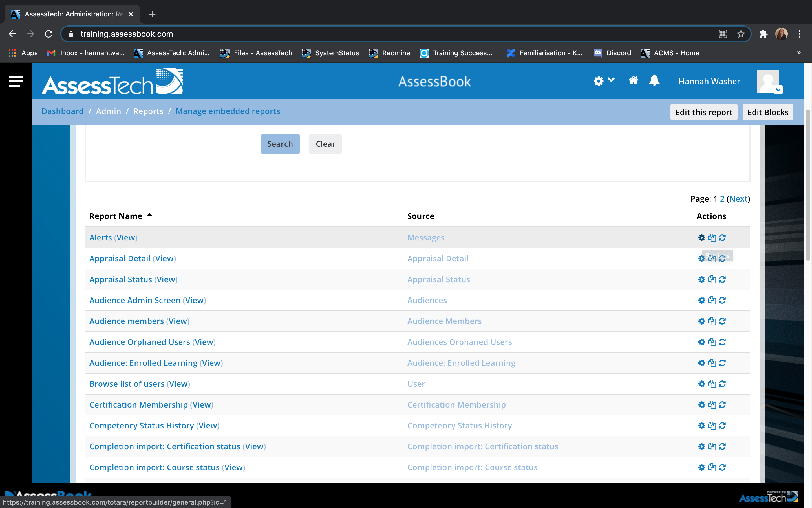Viewport: 812px width, 508px height.
Task: Click Edit this report button
Action: (x=704, y=112)
